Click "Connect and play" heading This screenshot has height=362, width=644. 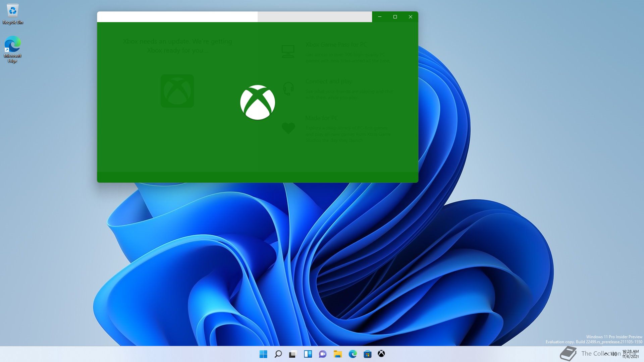tap(329, 81)
